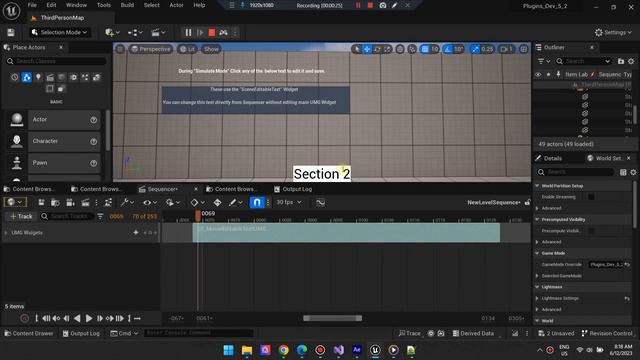Toggle Enable Streaming checkbox
640x360 pixels.
pyautogui.click(x=591, y=197)
